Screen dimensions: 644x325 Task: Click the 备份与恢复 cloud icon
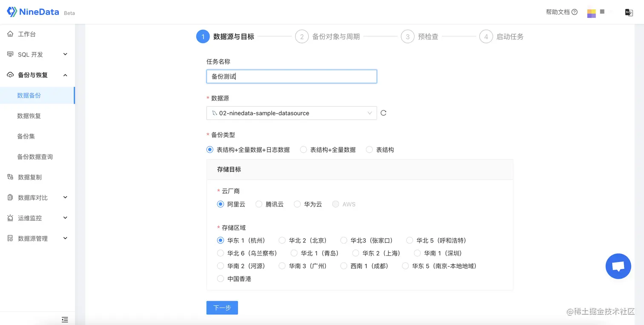point(10,75)
